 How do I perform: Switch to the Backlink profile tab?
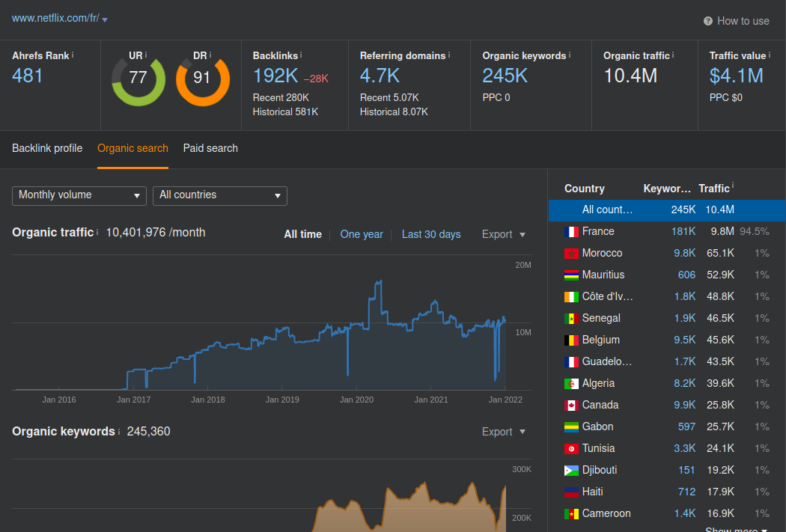[47, 148]
